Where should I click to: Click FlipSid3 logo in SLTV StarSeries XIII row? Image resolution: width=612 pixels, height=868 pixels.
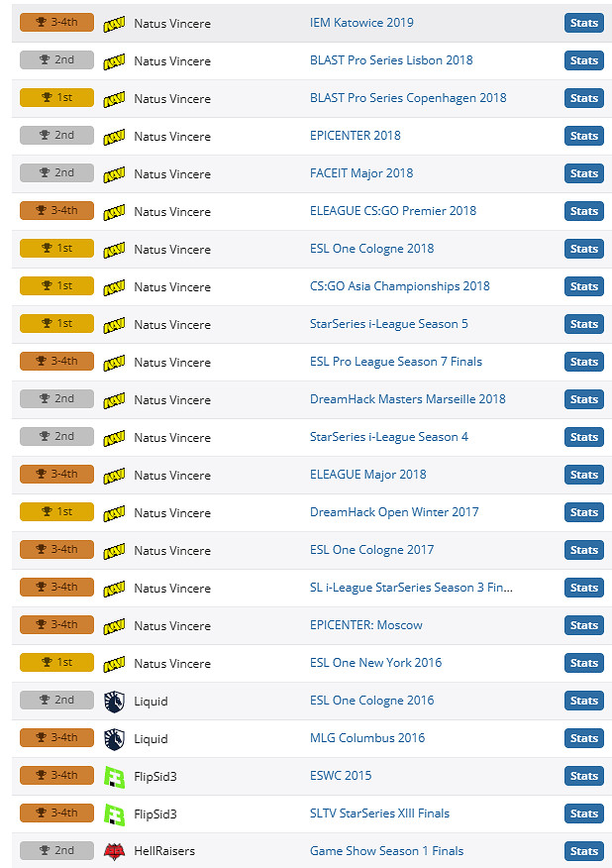tap(114, 814)
